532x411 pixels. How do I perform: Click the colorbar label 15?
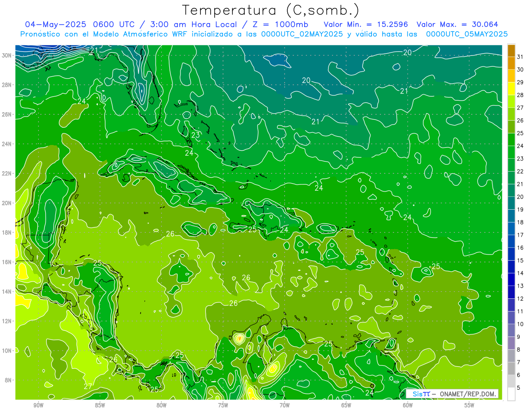point(520,261)
